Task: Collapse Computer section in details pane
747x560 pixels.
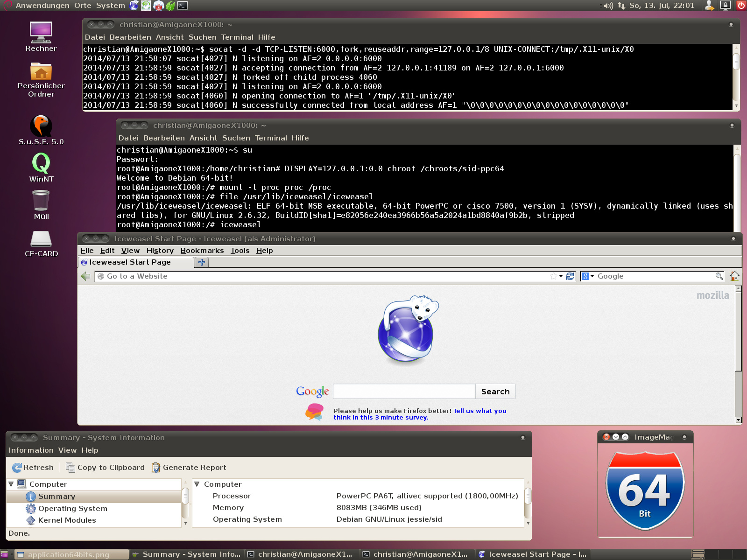Action: (x=197, y=484)
